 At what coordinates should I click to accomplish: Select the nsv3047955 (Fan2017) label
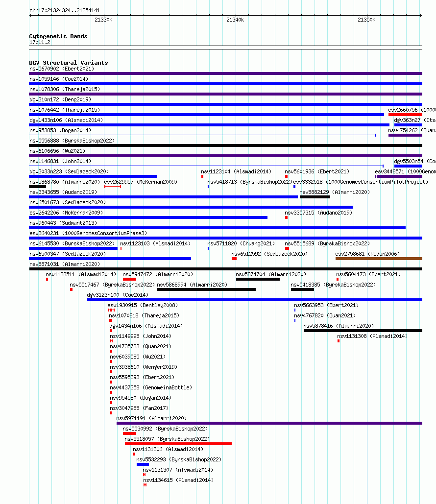tap(139, 408)
